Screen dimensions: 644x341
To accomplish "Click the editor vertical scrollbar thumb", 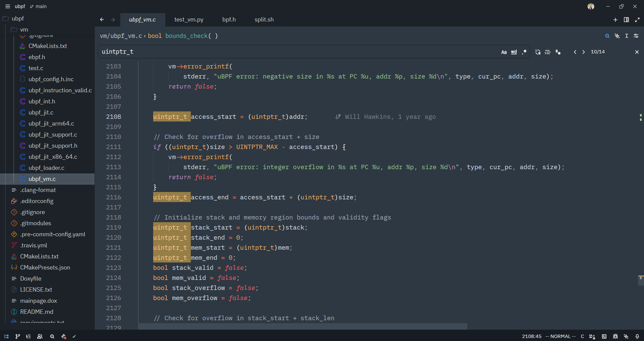I will coord(641,280).
